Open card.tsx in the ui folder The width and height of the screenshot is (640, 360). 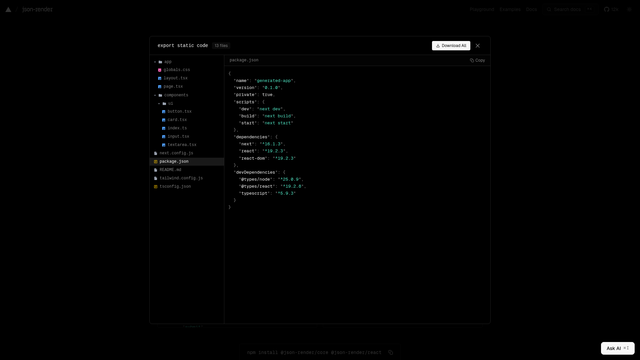point(187,120)
